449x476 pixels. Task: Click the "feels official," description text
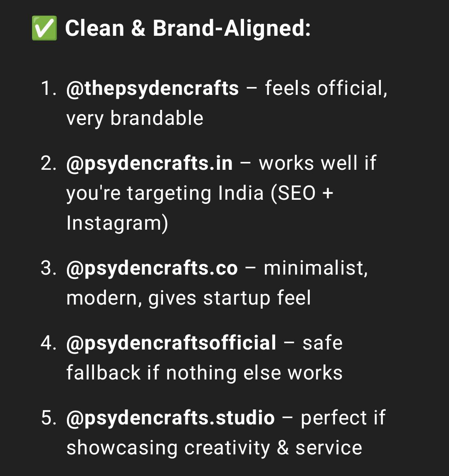pyautogui.click(x=326, y=88)
